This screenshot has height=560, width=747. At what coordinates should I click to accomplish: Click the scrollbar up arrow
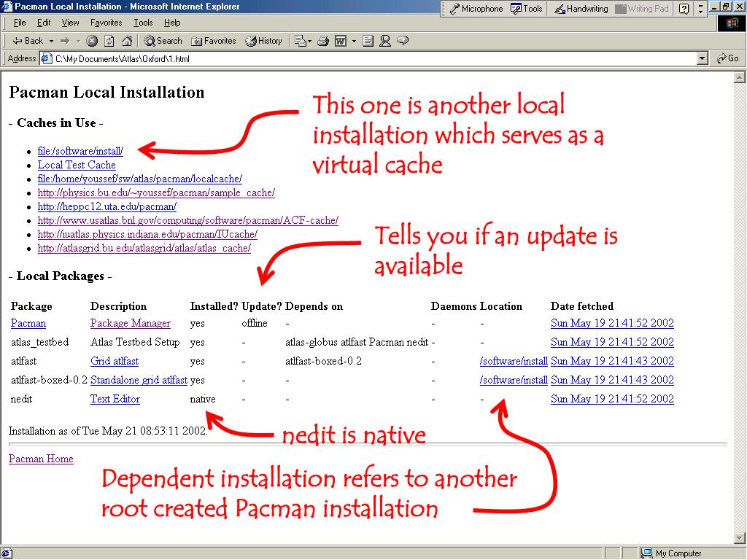pyautogui.click(x=740, y=77)
